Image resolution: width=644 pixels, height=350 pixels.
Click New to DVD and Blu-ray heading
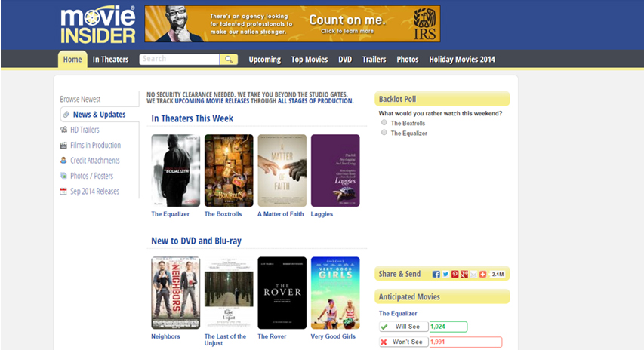[x=196, y=241]
